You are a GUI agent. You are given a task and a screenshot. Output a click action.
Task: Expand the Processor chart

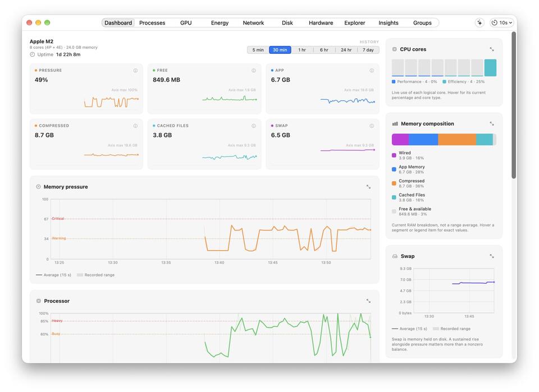(x=368, y=301)
